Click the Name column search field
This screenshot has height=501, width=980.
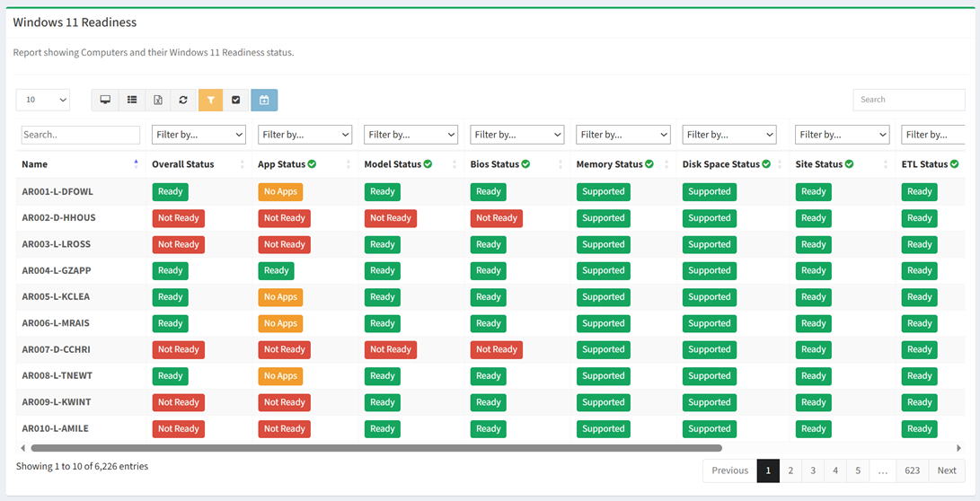pyautogui.click(x=81, y=135)
